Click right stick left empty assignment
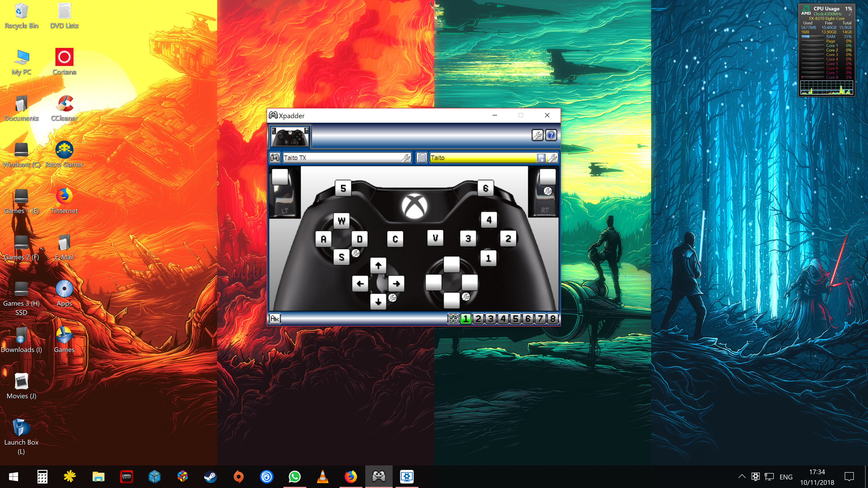868x488 pixels. point(434,282)
